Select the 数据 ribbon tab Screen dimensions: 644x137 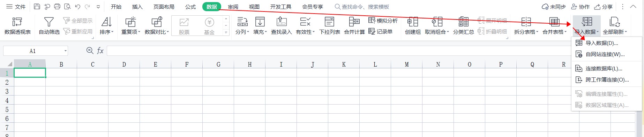[212, 7]
